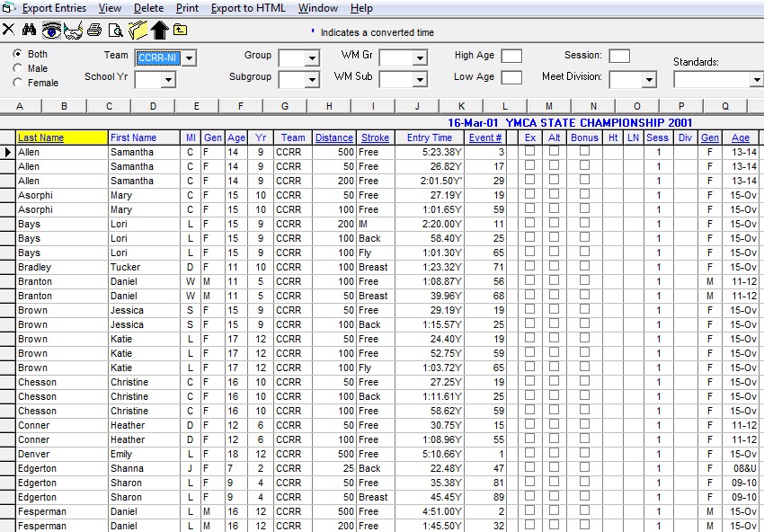Open the Export Entries menu
The height and width of the screenshot is (532, 764).
pos(54,8)
